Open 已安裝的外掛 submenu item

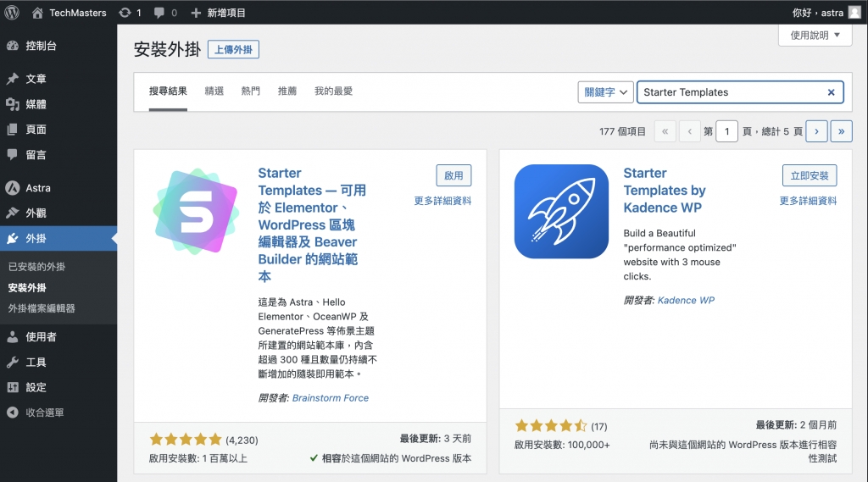(36, 267)
